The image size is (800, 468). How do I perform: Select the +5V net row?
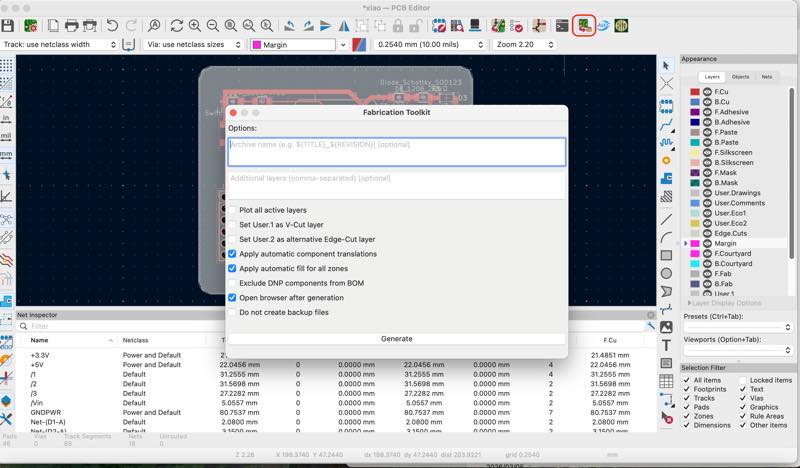pos(336,365)
